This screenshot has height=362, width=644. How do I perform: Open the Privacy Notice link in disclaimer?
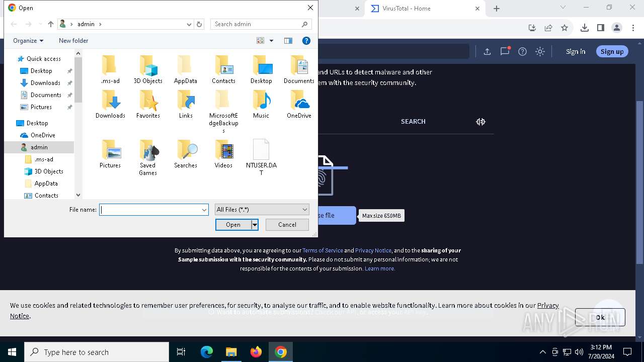(373, 250)
